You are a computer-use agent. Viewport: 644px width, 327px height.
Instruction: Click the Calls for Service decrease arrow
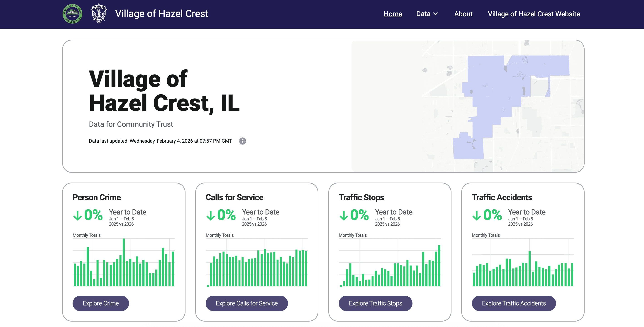(211, 215)
